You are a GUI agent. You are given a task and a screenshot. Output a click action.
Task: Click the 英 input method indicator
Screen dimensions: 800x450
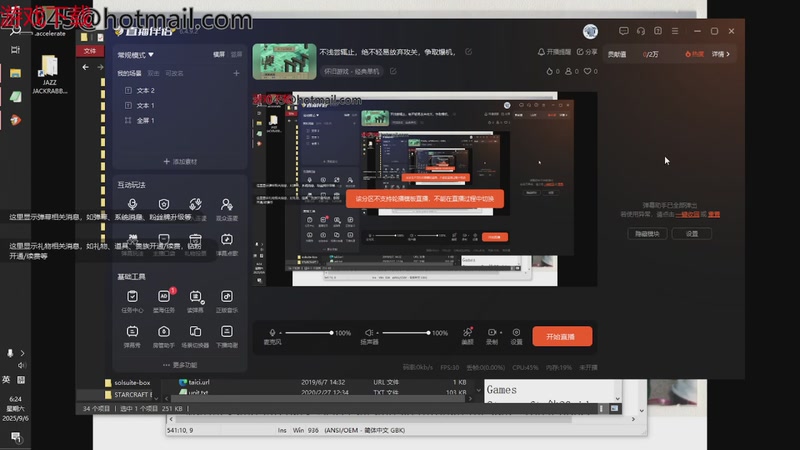coord(6,380)
